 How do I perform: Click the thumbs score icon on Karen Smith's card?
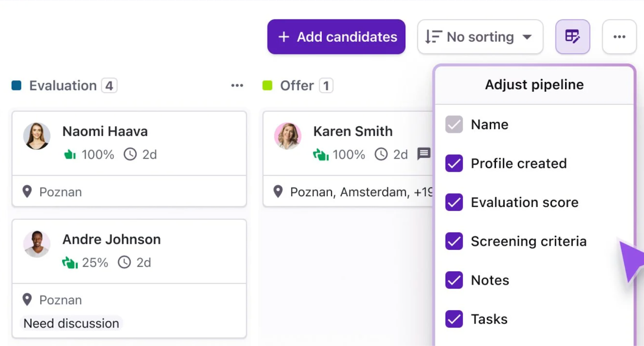(321, 154)
